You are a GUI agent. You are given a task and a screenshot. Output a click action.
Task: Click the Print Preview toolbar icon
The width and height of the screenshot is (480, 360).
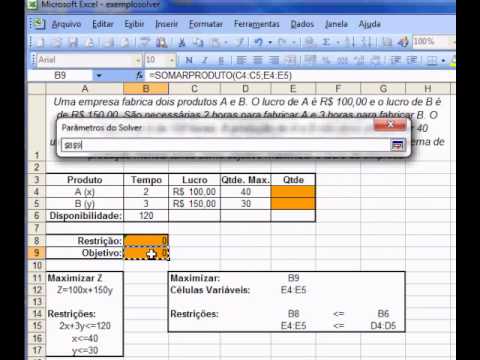pyautogui.click(x=124, y=42)
